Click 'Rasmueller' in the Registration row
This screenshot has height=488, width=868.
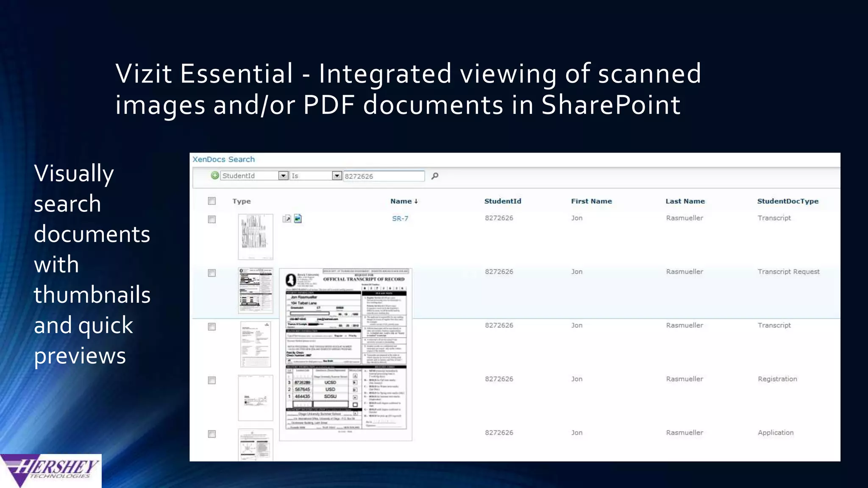coord(684,379)
